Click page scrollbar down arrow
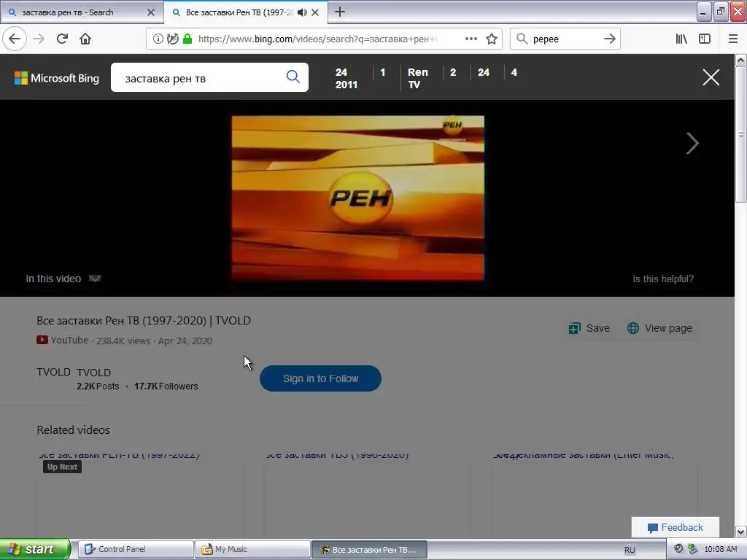 tap(741, 532)
